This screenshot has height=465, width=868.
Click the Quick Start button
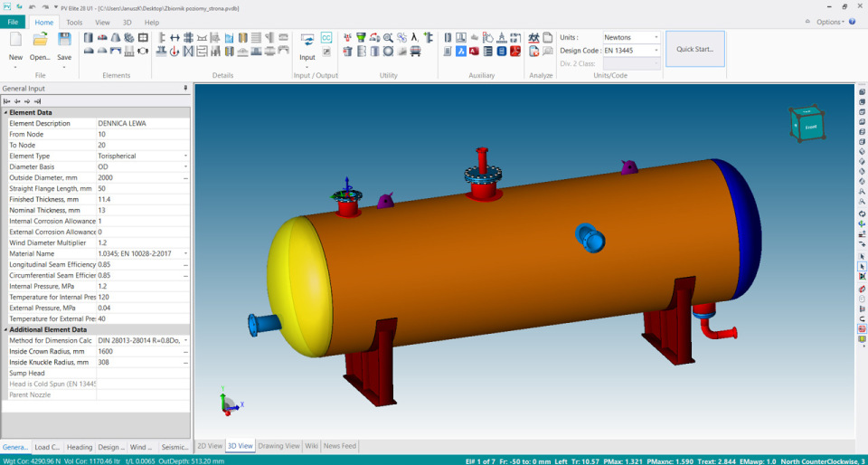694,49
